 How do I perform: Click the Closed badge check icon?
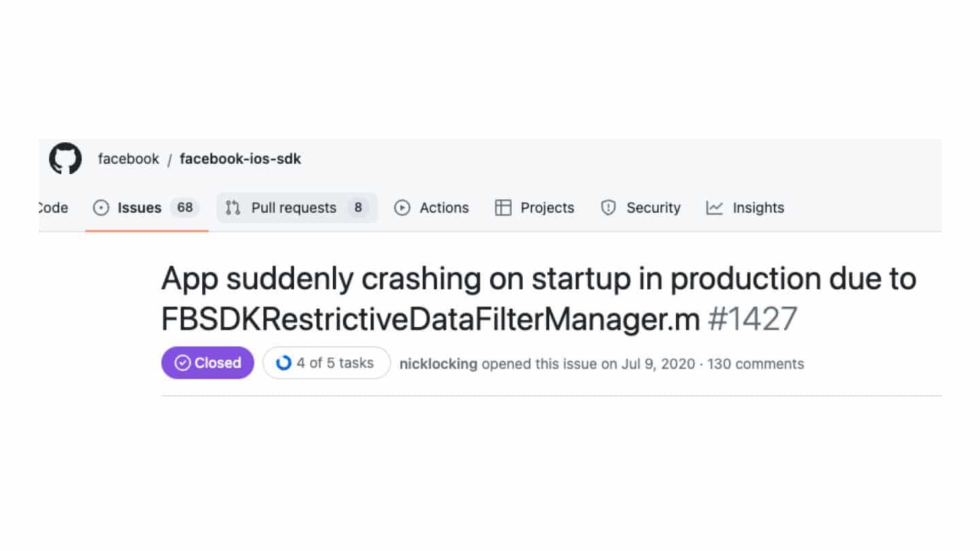(x=182, y=363)
